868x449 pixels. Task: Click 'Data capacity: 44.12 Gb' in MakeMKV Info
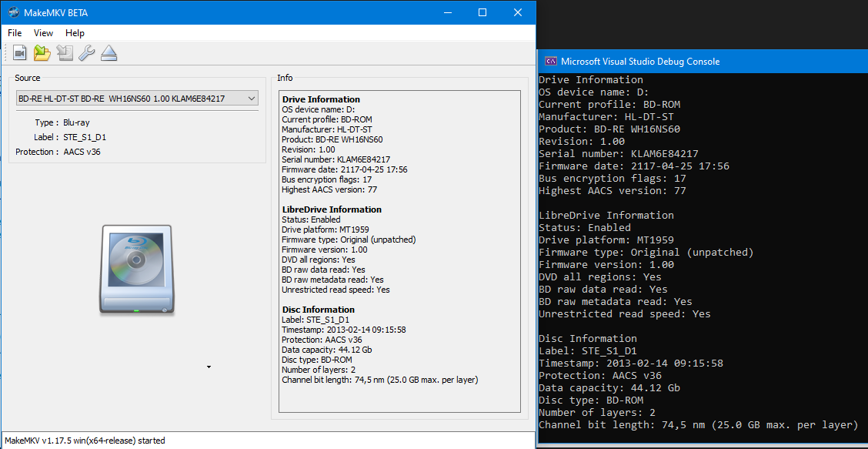click(326, 349)
